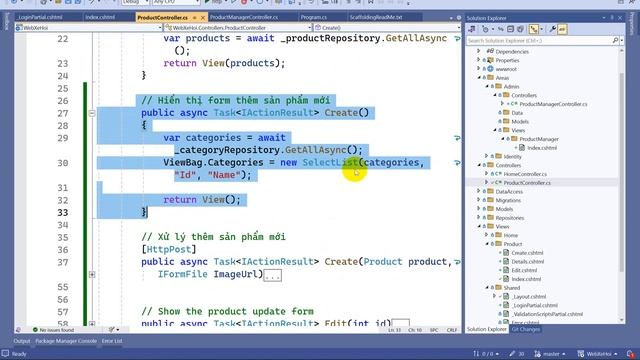Viewport: 640px width, 360px height.
Task: Expand the folded Create(Product) method at line 37
Action: point(92,275)
